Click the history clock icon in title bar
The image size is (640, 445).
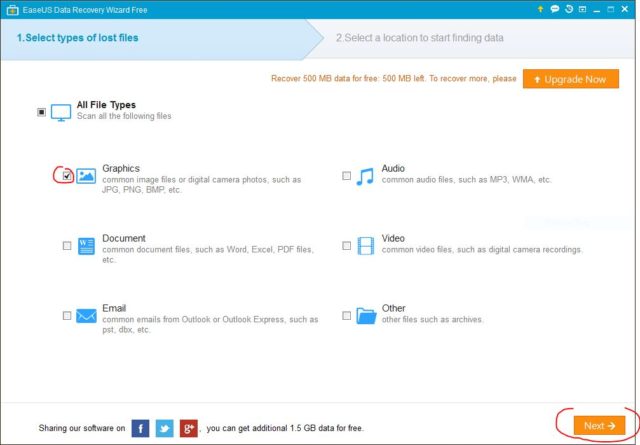pos(569,9)
